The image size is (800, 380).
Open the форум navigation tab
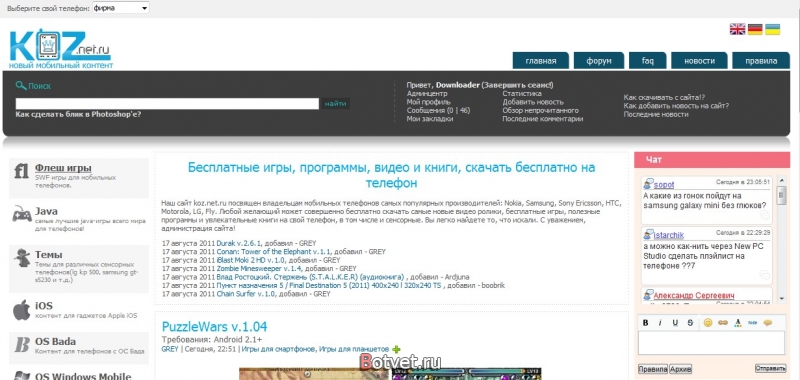pyautogui.click(x=598, y=61)
